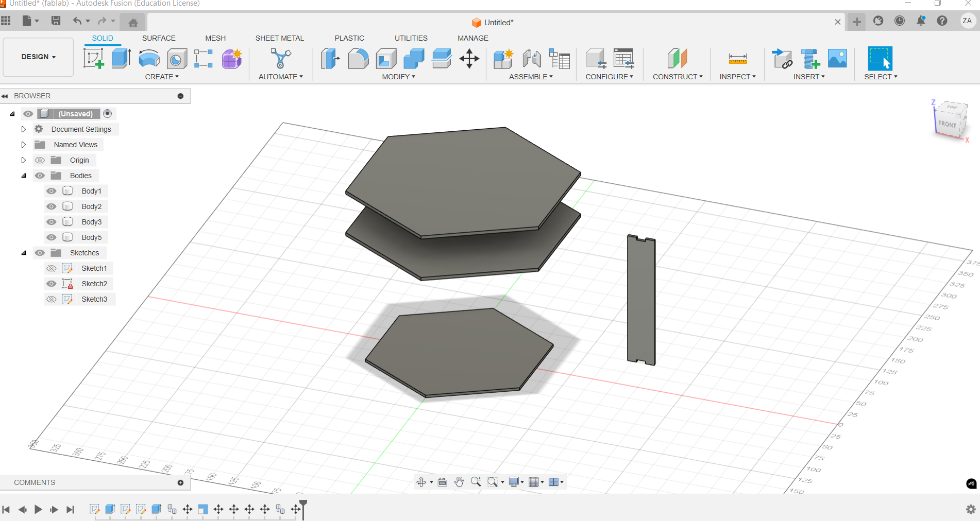This screenshot has height=521, width=980.
Task: Open the CONSTRUCT dropdown menu
Action: pyautogui.click(x=678, y=77)
